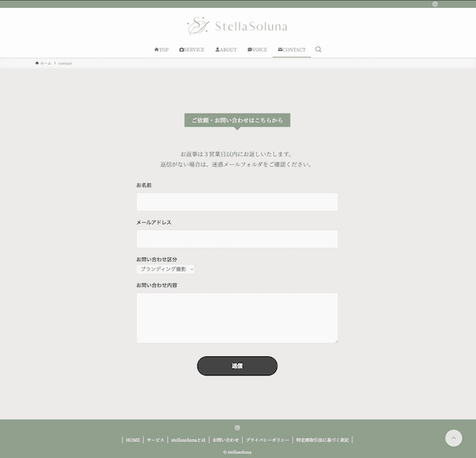Open the search magnifier icon
The image size is (476, 458).
tap(318, 49)
